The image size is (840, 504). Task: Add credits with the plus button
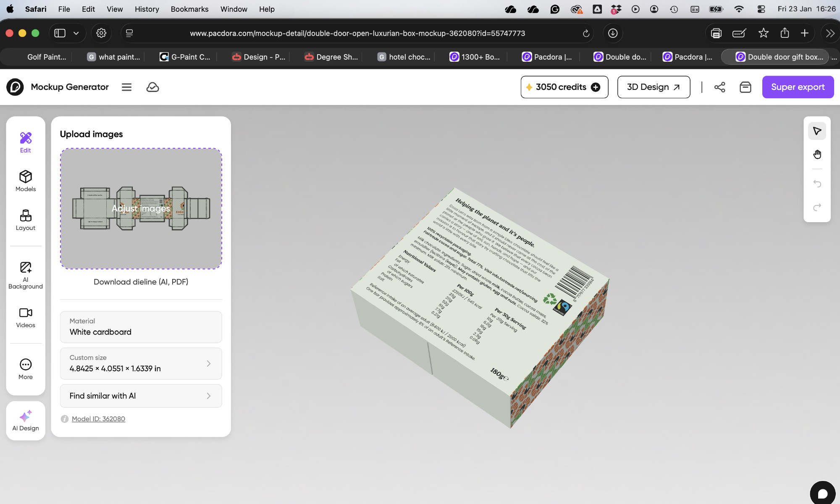pyautogui.click(x=596, y=87)
